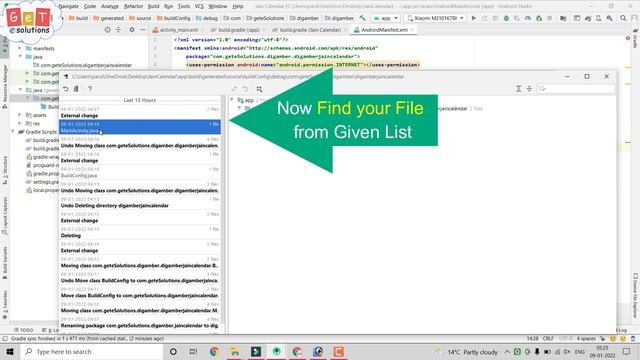Select 'Move class BuildConfig to' history entry
This screenshot has width=640, height=360.
pos(140,292)
